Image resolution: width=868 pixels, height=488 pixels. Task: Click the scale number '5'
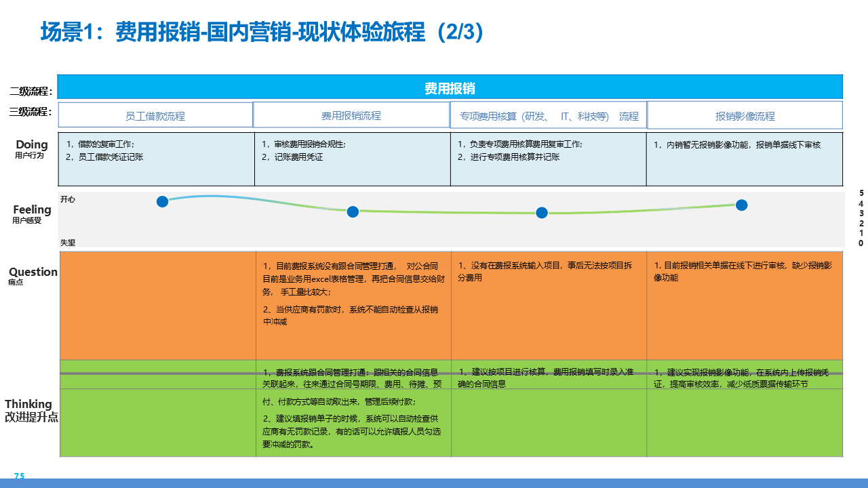[861, 193]
